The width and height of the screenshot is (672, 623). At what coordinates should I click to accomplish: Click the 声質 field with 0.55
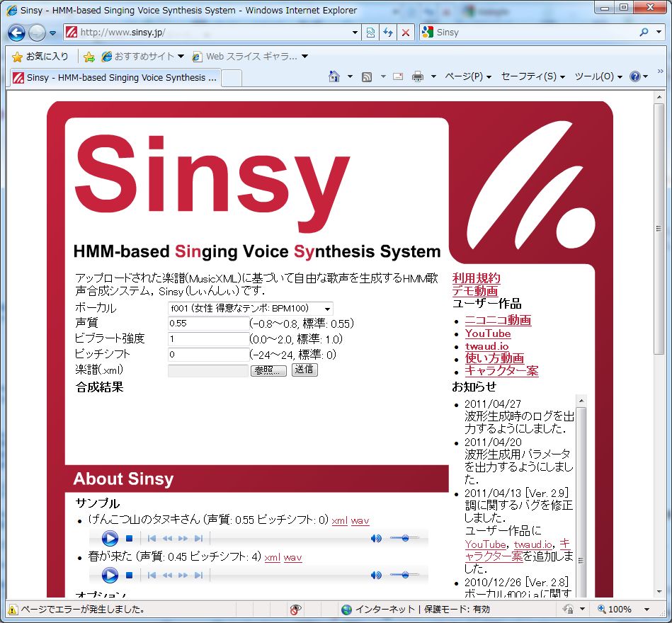click(208, 324)
